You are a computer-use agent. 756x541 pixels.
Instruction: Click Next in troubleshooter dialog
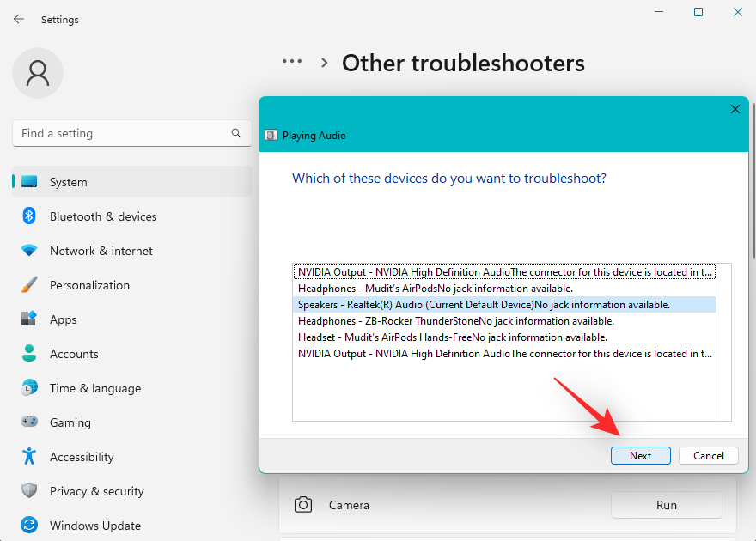point(640,455)
